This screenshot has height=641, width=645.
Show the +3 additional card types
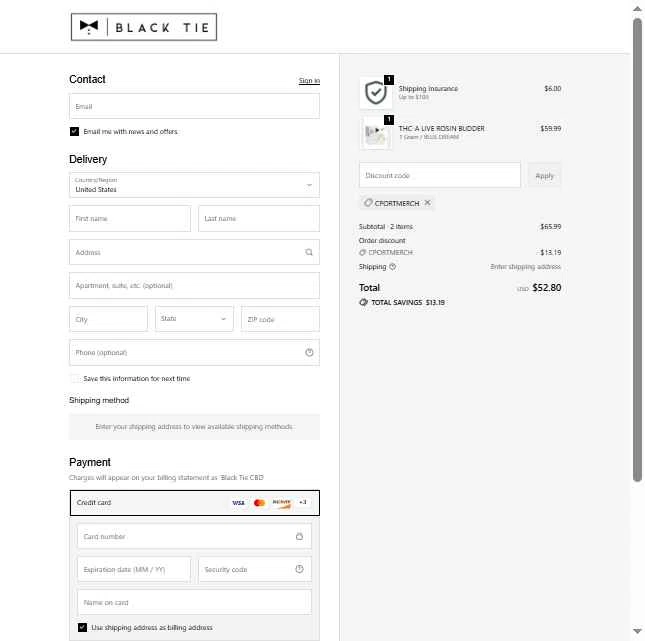coord(303,502)
